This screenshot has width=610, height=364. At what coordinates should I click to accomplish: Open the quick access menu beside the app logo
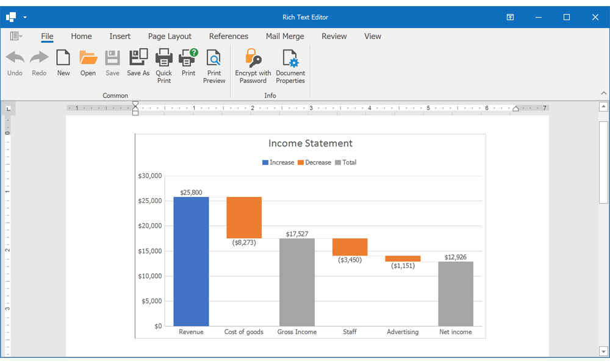click(25, 17)
